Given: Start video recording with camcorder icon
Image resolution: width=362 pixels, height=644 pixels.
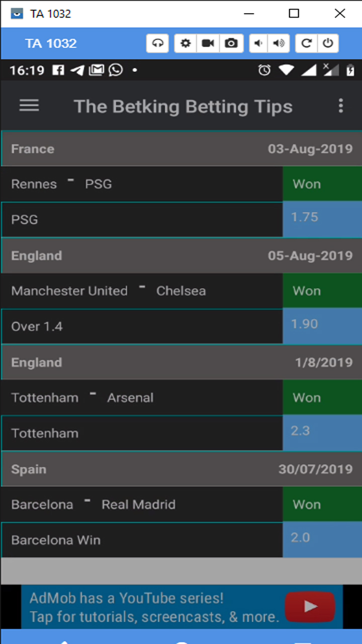Looking at the screenshot, I should (208, 43).
